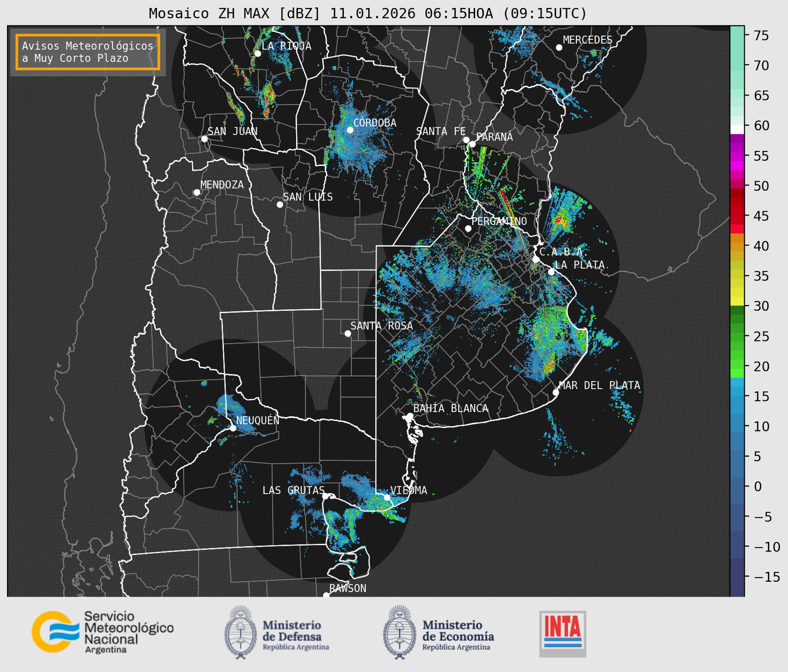
Task: Click the Santa Rosa city marker dot
Action: click(x=348, y=334)
